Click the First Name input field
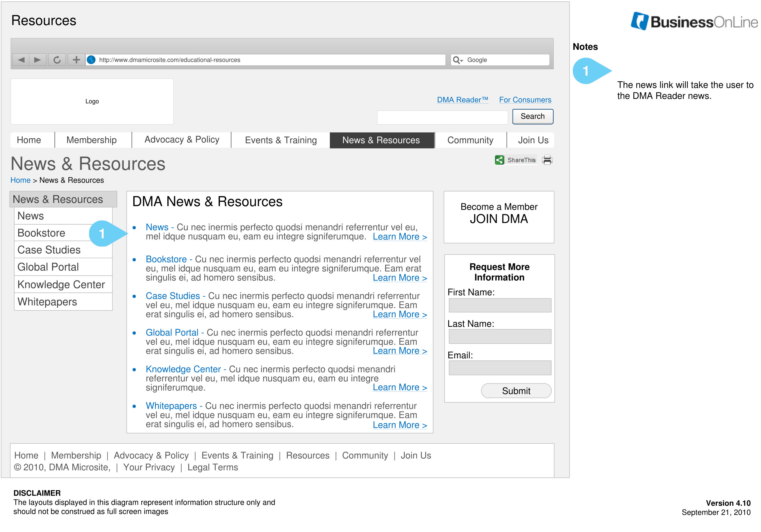Screen dimensions: 761x532 click(x=500, y=305)
